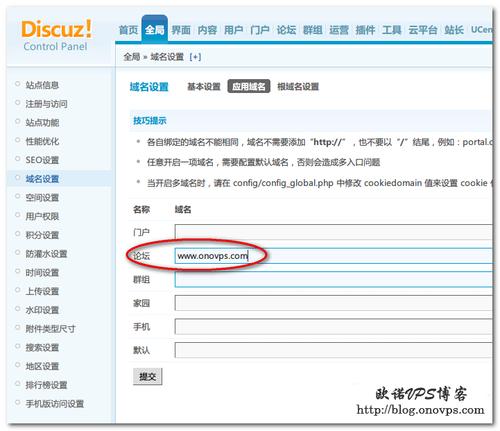The width and height of the screenshot is (500, 431).
Task: Open the 云平台 top menu
Action: [423, 30]
